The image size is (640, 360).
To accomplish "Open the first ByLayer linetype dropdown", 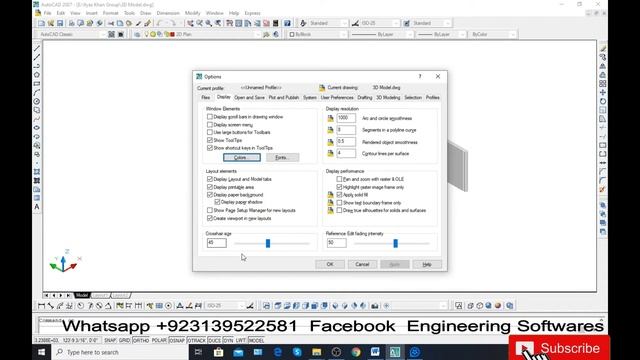I will (x=382, y=34).
